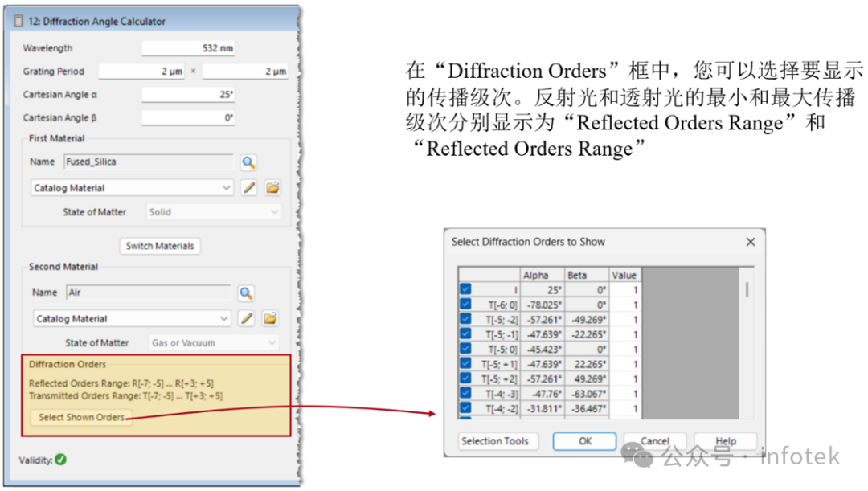Open the material search for Fused_Silica

click(248, 162)
